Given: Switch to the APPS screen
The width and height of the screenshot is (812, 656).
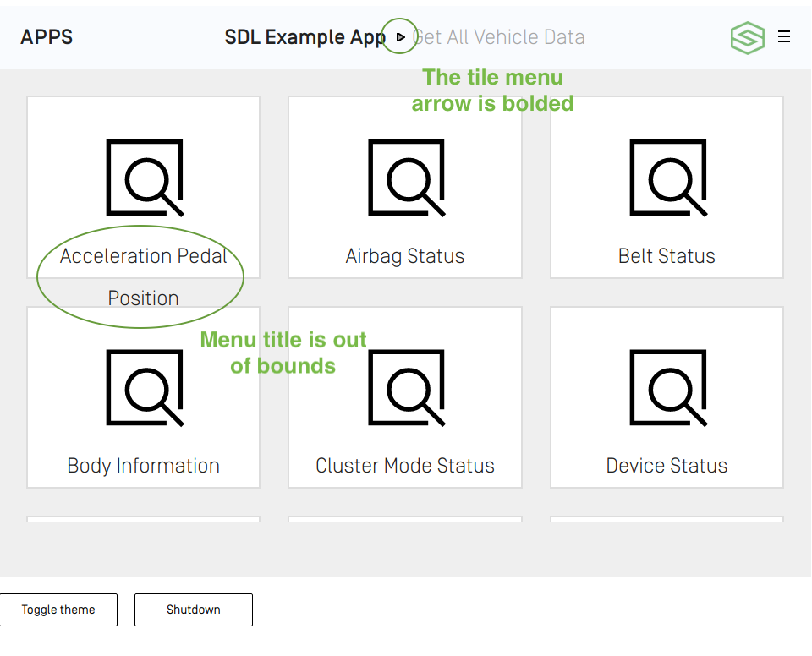Looking at the screenshot, I should pyautogui.click(x=47, y=36).
